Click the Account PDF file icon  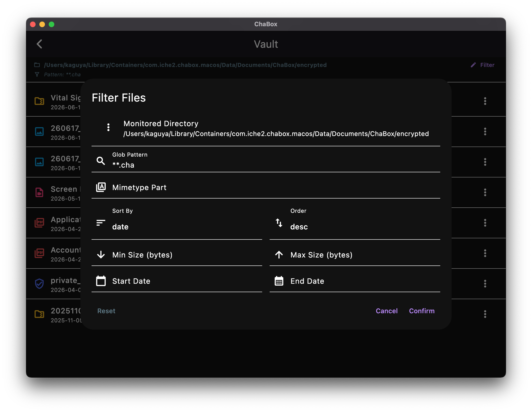pos(39,253)
